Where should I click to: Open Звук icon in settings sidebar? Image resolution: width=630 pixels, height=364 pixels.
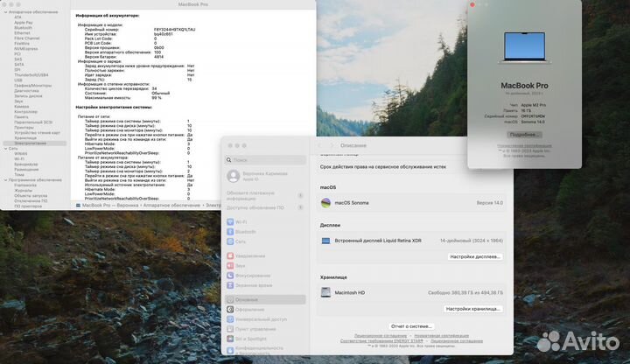click(x=230, y=266)
